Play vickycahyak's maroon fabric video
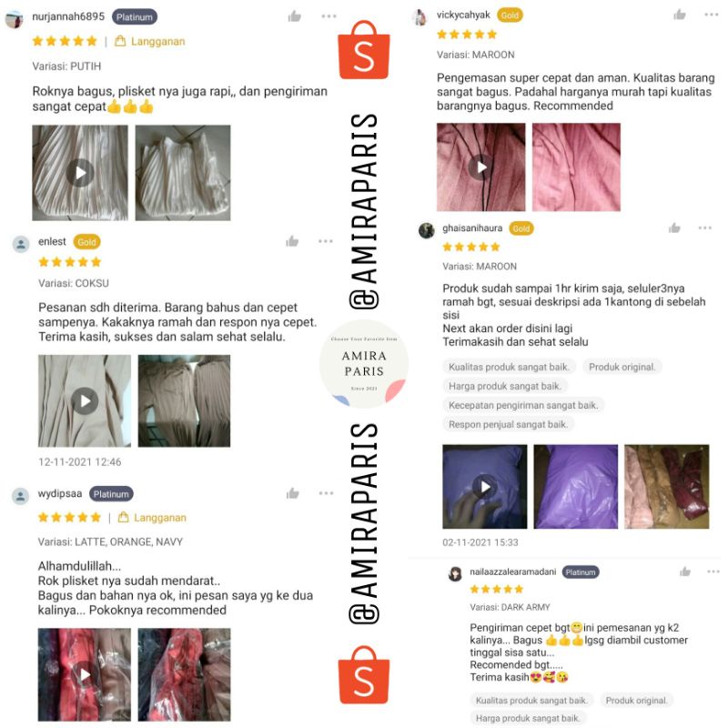The image size is (728, 728). [x=481, y=167]
